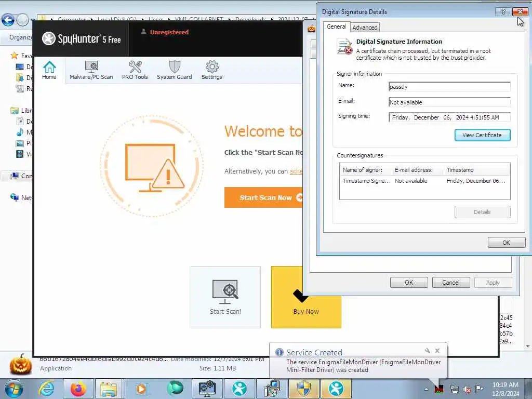This screenshot has height=399, width=532.
Task: Select the Videos library icon in sidebar
Action: coord(20,154)
